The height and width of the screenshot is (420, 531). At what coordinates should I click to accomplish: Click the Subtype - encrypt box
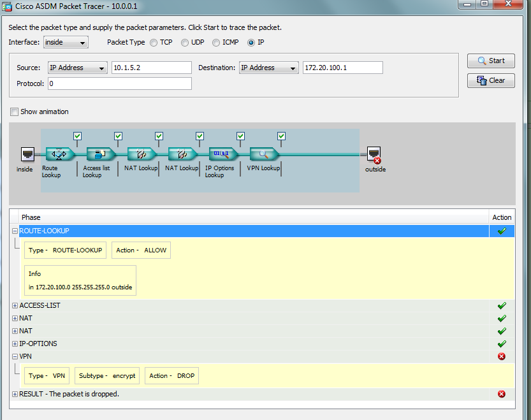[x=107, y=375]
